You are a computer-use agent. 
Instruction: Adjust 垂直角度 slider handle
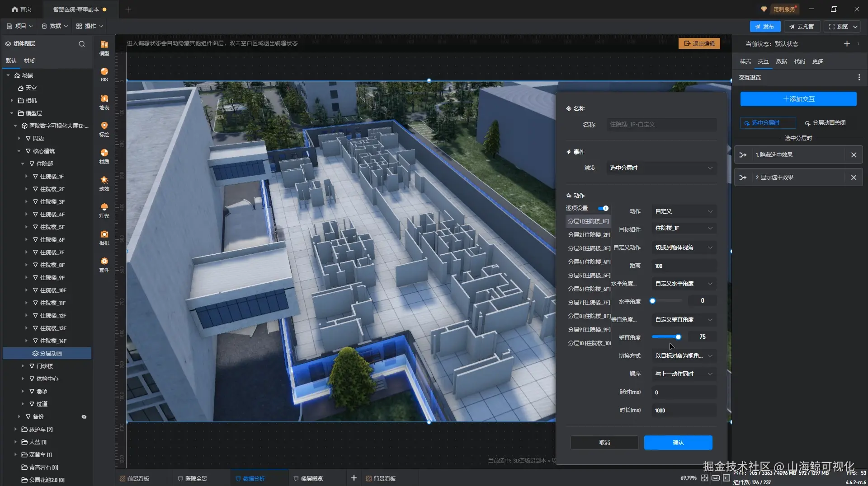pos(678,337)
